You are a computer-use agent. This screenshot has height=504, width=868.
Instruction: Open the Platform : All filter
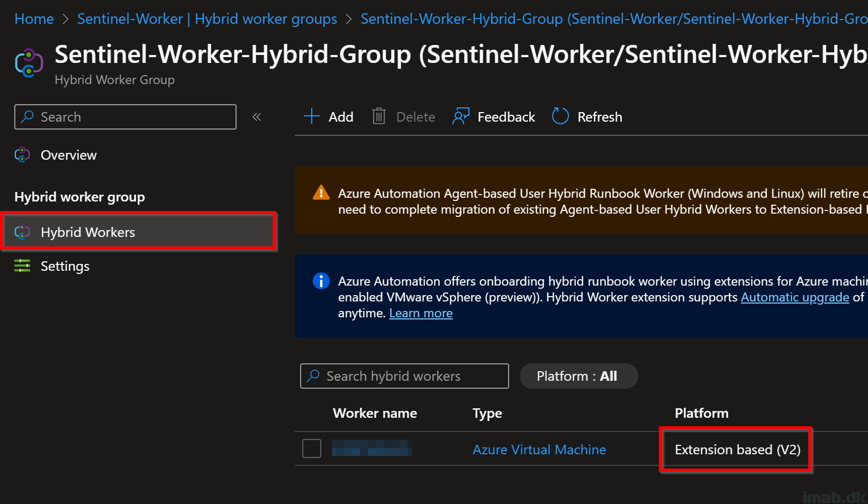(x=578, y=376)
